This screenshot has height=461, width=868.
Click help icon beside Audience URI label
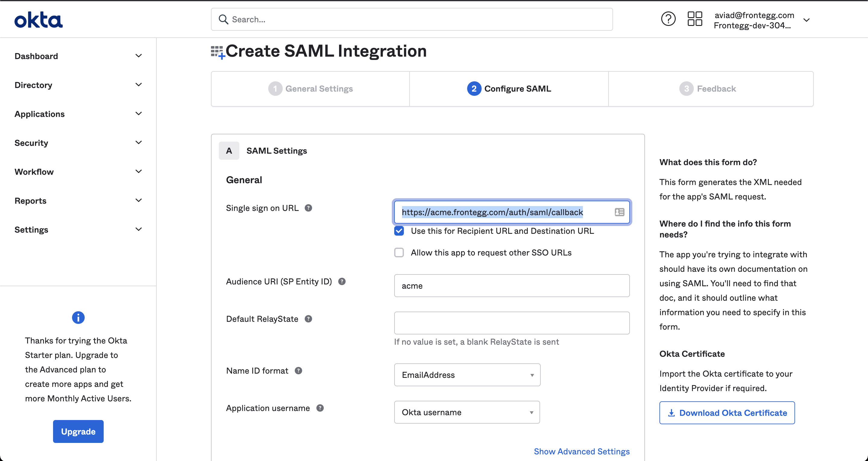tap(342, 281)
